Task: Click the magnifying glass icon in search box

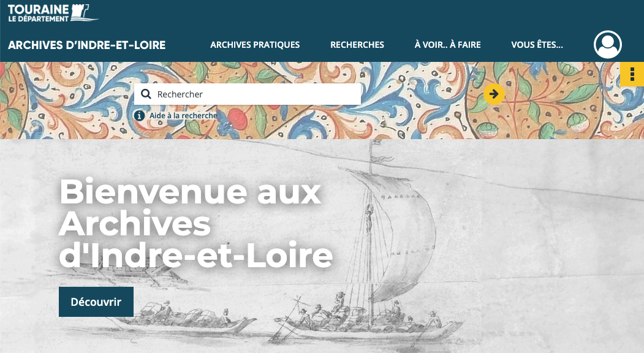Action: click(x=146, y=94)
